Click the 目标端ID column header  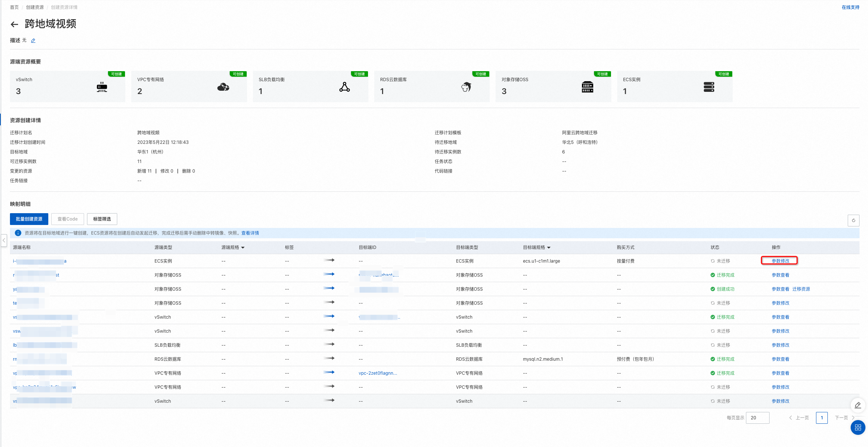[x=367, y=247]
